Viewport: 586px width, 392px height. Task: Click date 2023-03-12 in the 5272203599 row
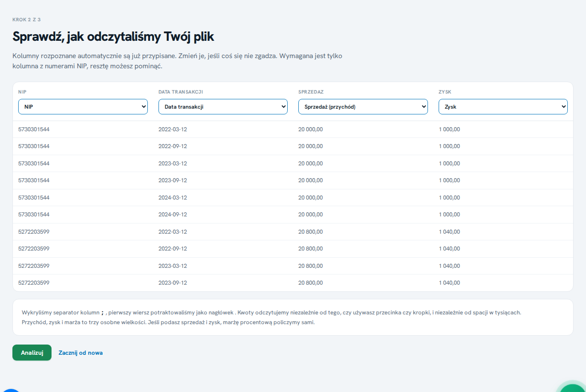[x=173, y=266]
